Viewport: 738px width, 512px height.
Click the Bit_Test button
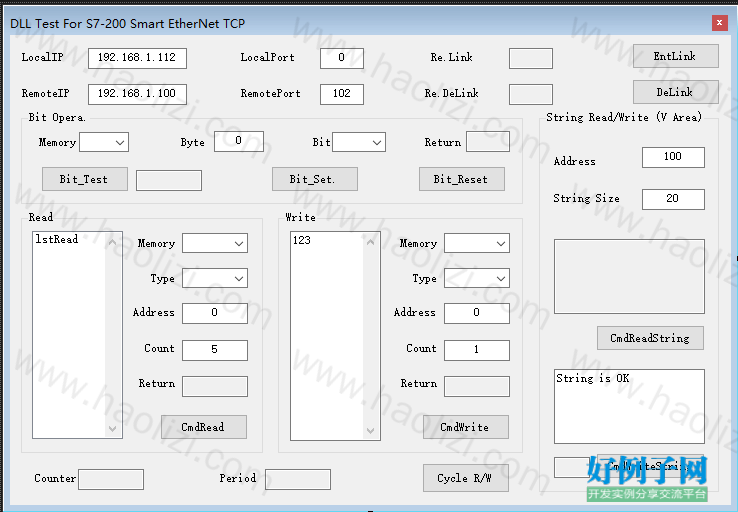(x=85, y=179)
